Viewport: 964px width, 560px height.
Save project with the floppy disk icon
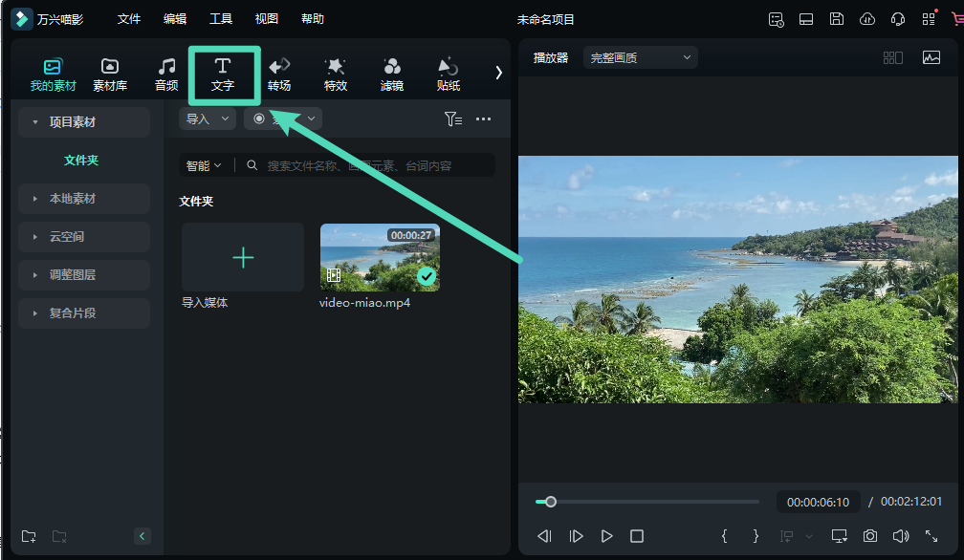click(837, 19)
